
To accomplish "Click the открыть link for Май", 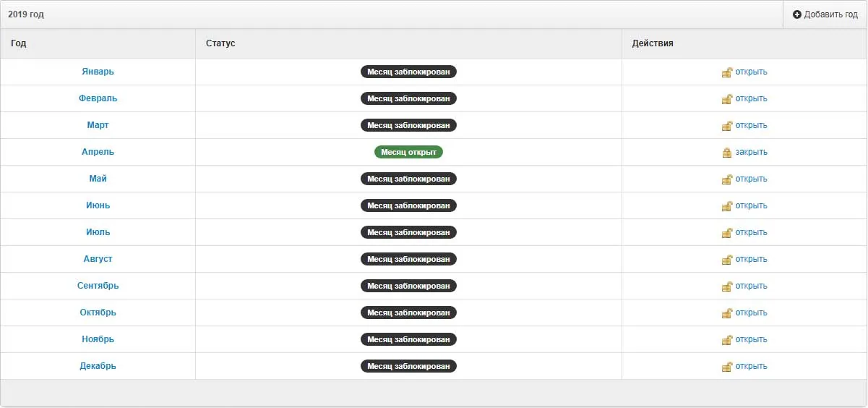I will (751, 179).
